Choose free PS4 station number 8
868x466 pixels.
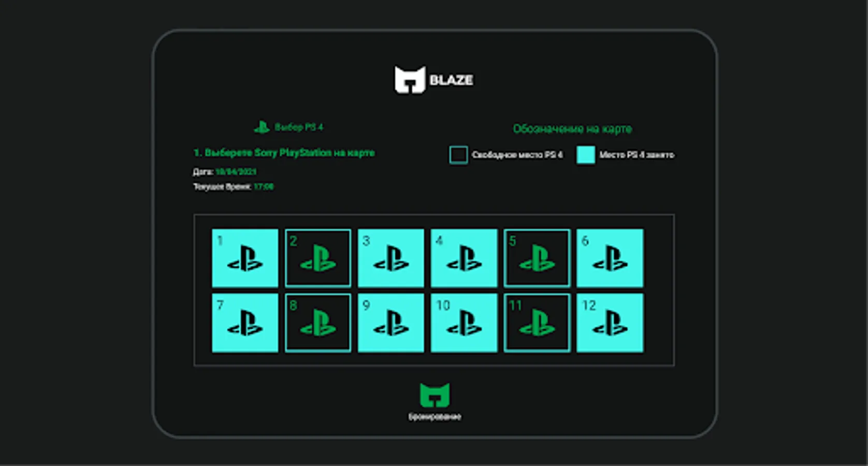point(318,323)
